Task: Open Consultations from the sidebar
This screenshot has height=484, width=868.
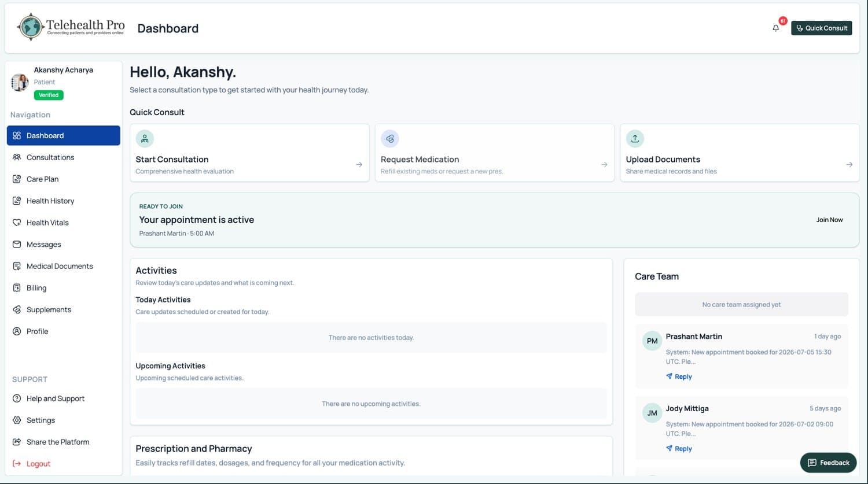Action: point(64,157)
